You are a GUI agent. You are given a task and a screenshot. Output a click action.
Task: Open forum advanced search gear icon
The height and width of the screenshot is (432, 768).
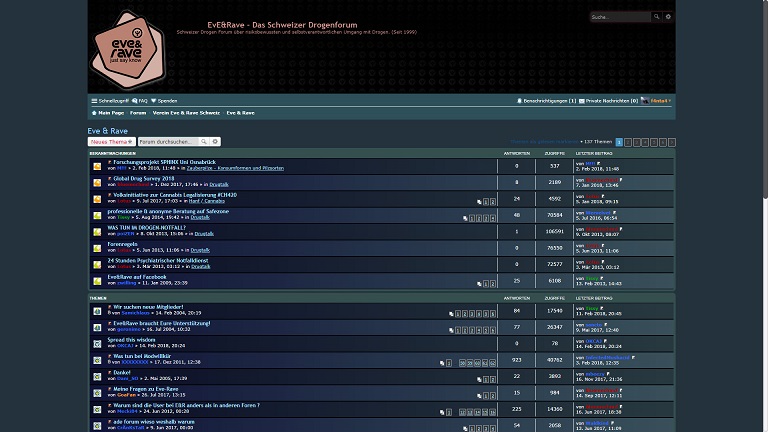[215, 142]
